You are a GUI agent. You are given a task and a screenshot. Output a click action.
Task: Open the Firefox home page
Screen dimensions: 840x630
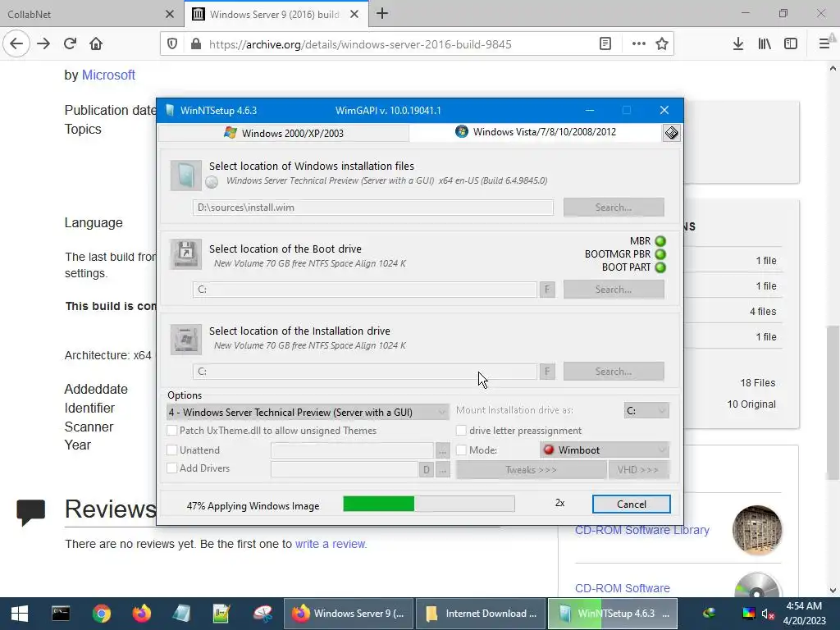96,44
